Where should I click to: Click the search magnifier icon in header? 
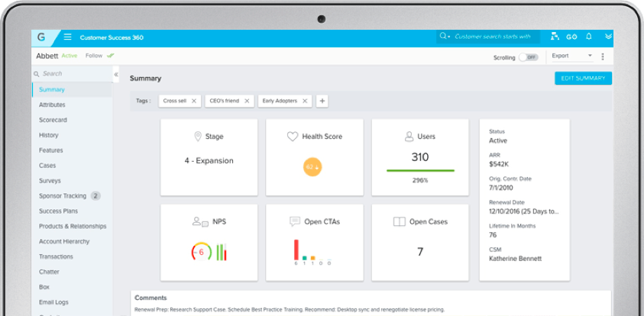[443, 36]
